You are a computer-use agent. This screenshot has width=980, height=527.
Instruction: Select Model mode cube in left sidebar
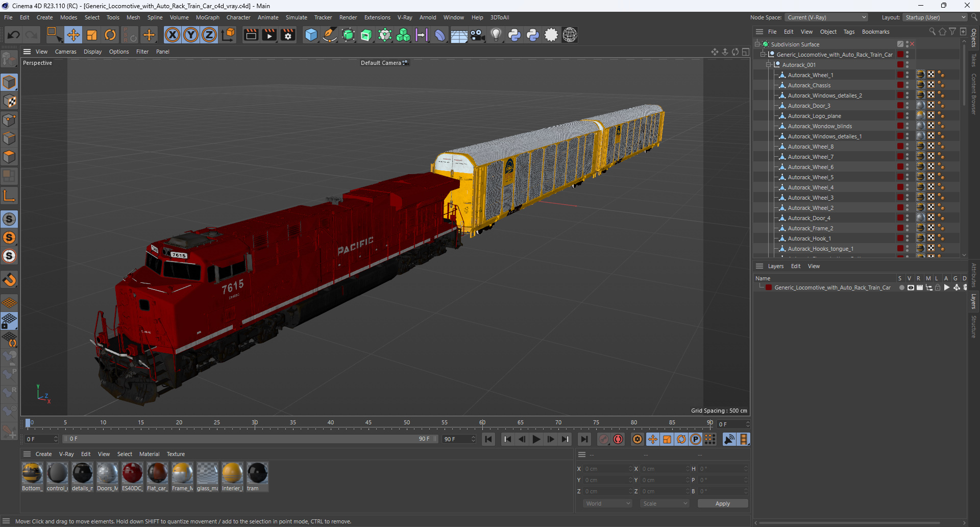[9, 82]
